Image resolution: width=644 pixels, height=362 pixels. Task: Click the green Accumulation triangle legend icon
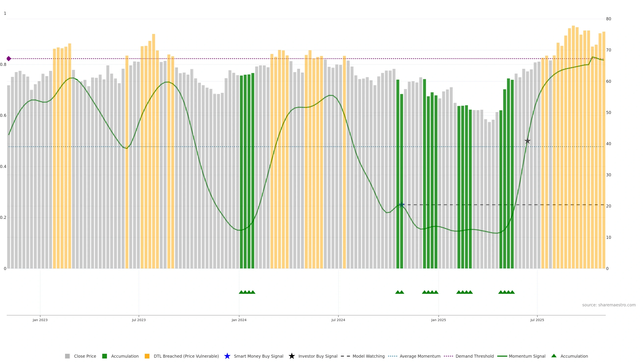[554, 356]
